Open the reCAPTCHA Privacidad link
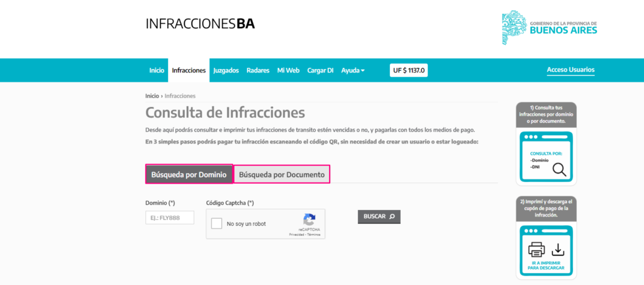The width and height of the screenshot is (644, 285). tap(296, 235)
